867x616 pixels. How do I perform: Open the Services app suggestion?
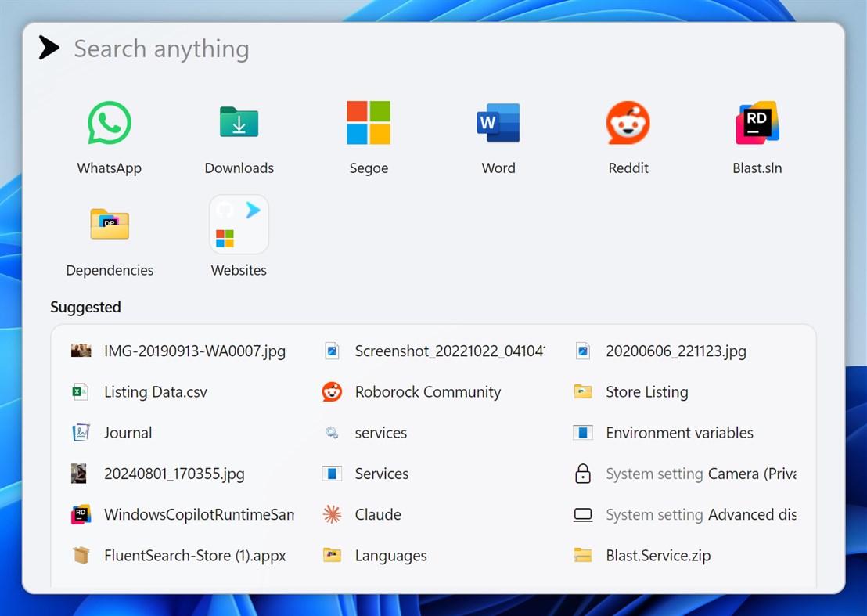[382, 474]
